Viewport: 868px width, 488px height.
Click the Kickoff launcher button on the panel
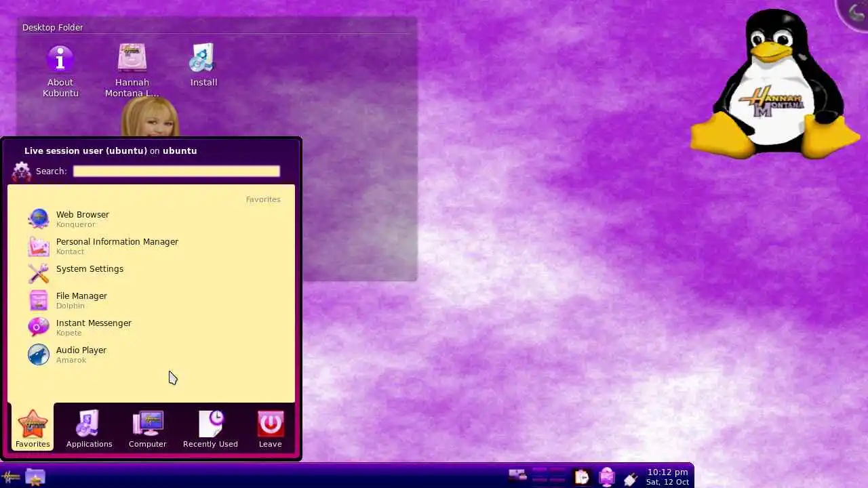point(11,477)
